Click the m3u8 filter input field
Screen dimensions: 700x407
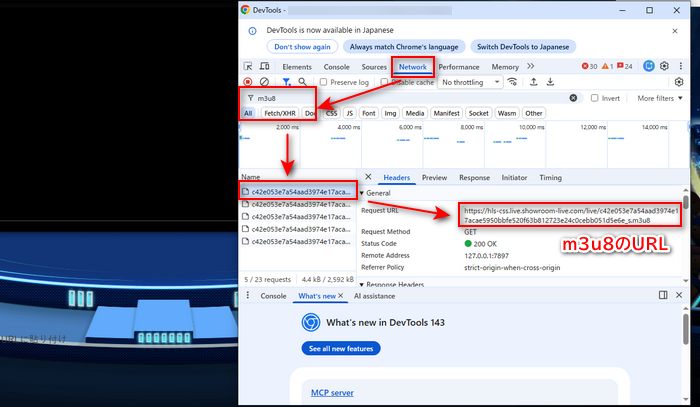(400, 98)
